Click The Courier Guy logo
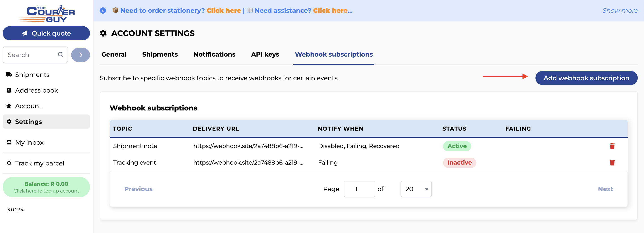Image resolution: width=644 pixels, height=233 pixels. pyautogui.click(x=47, y=14)
